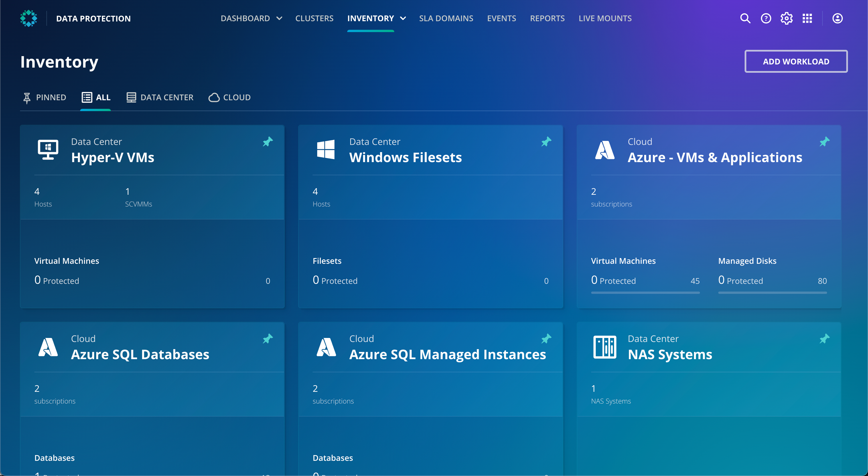
Task: Select the ALL inventory tab
Action: 96,97
